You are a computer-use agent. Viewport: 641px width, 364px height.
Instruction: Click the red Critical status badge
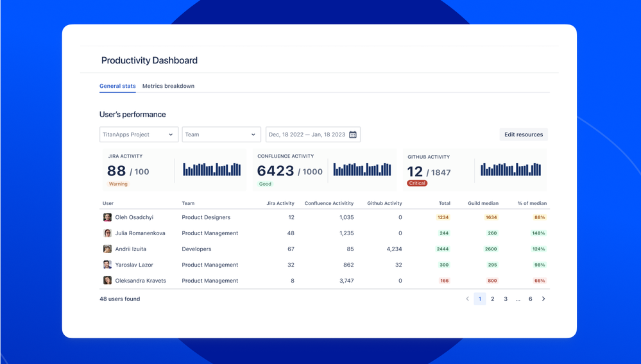pyautogui.click(x=417, y=183)
